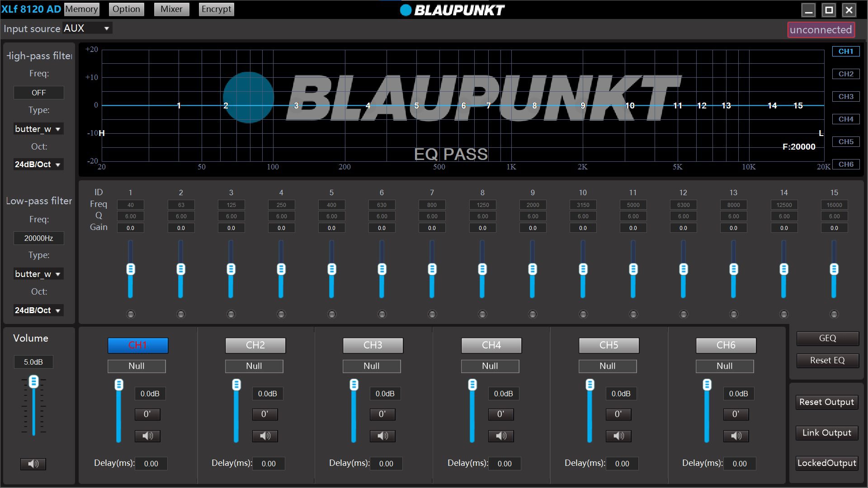
Task: Click the master Volume slider handle
Action: click(33, 382)
